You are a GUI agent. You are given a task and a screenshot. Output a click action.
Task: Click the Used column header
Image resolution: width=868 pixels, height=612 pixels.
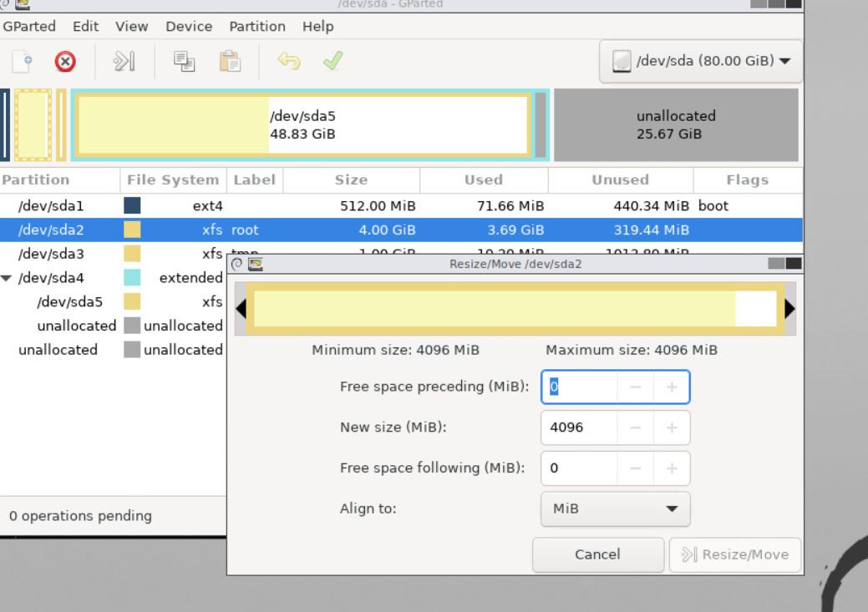click(484, 180)
